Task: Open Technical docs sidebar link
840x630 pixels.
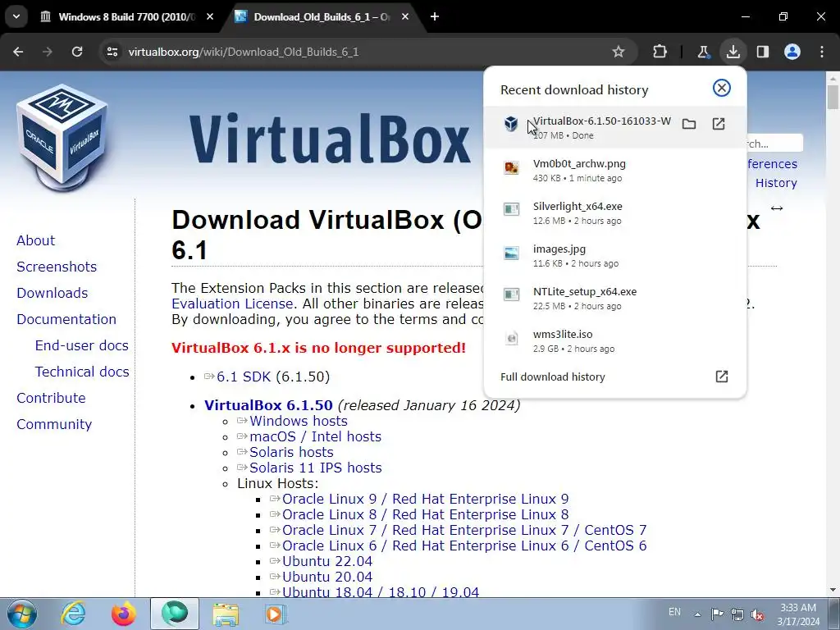Action: click(82, 372)
